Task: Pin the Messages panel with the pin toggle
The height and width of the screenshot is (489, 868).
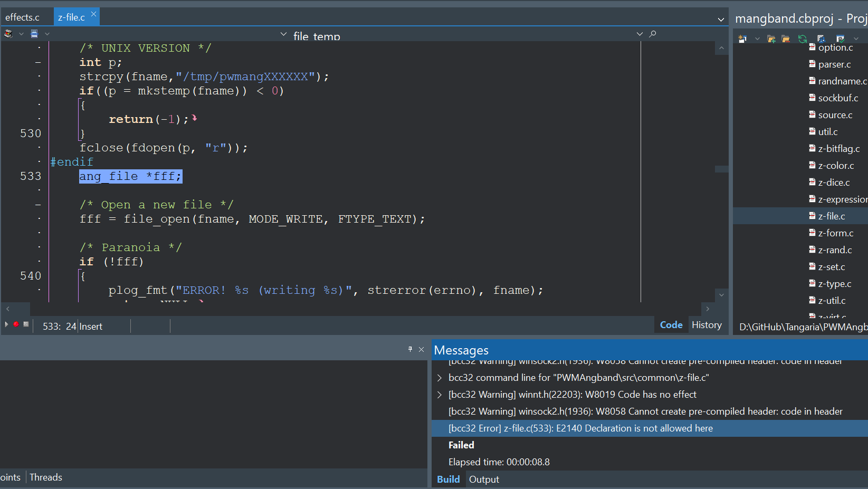Action: click(411, 349)
